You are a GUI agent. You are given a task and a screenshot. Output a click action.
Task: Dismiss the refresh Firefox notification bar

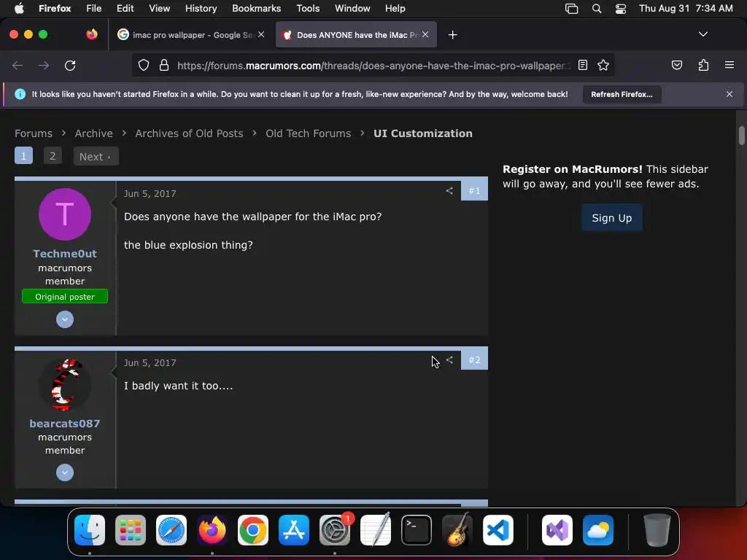click(729, 94)
